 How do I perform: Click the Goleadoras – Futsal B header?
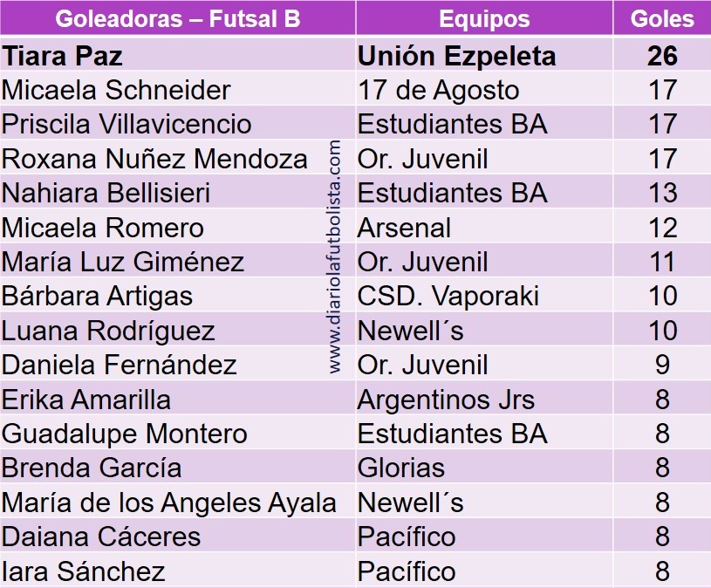[178, 18]
